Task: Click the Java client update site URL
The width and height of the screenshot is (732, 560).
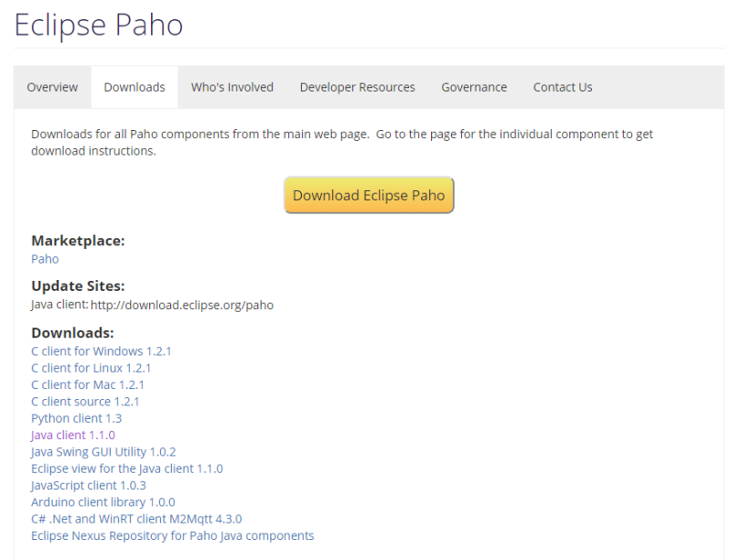Action: (x=182, y=306)
